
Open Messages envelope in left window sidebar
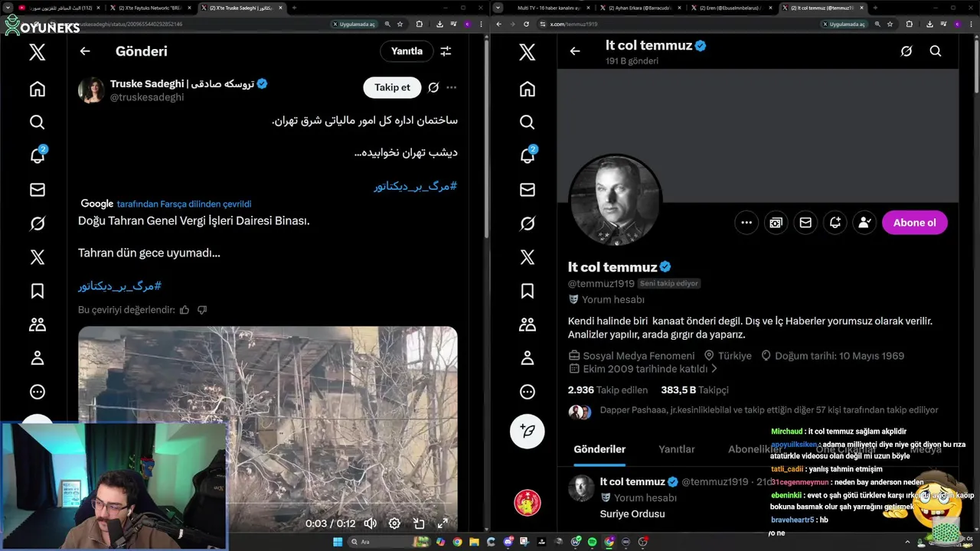point(37,190)
